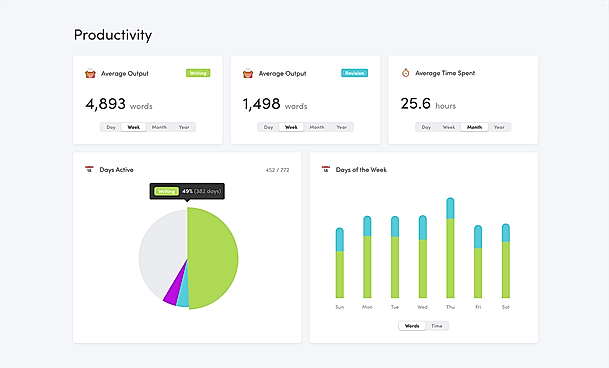Image resolution: width=609 pixels, height=368 pixels.
Task: Click the Fri bar in the weekly chart
Action: click(x=478, y=262)
